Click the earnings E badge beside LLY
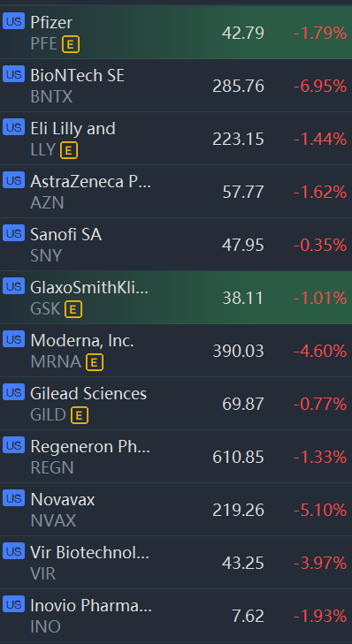This screenshot has height=644, width=352. click(69, 151)
